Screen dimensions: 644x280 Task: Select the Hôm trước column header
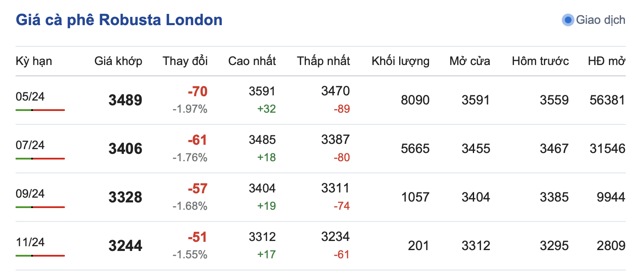540,61
